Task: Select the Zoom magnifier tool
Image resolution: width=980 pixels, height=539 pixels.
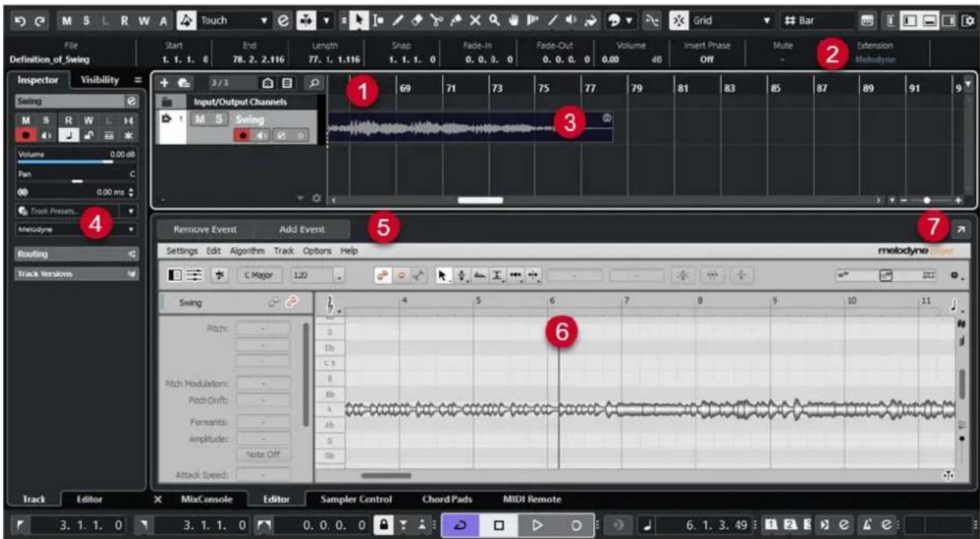Action: [495, 20]
